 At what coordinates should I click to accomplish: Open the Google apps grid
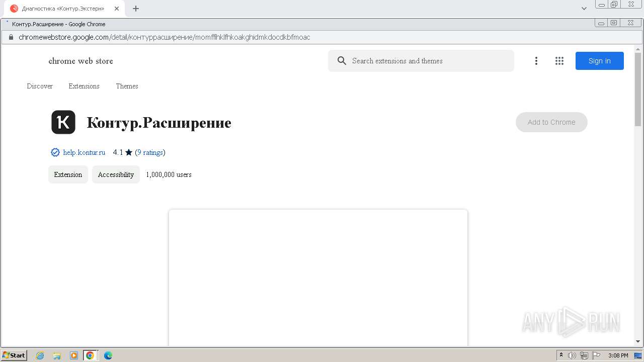[x=559, y=61]
